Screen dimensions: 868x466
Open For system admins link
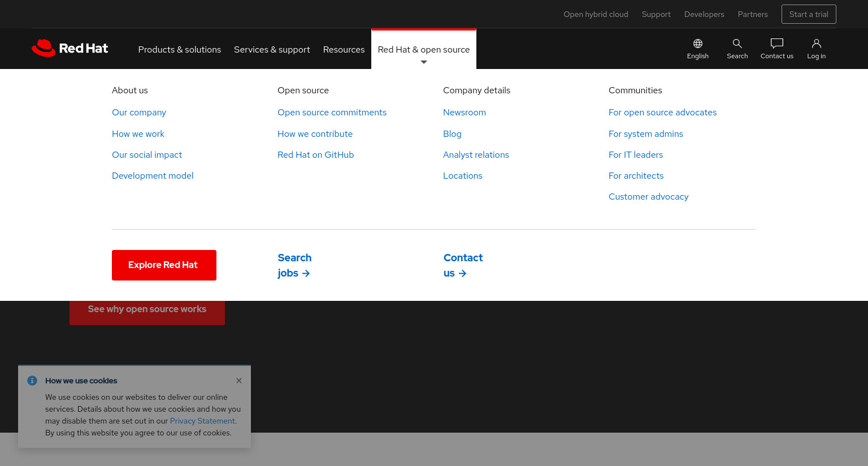pyautogui.click(x=646, y=134)
